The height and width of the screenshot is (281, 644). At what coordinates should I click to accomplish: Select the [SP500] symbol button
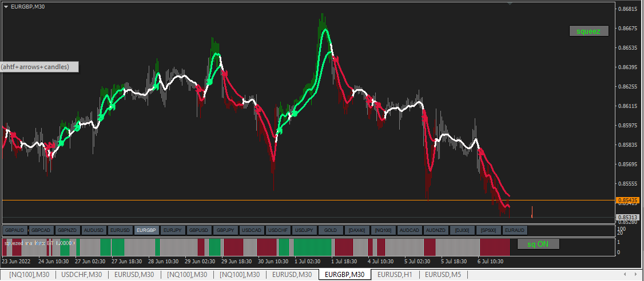489,231
